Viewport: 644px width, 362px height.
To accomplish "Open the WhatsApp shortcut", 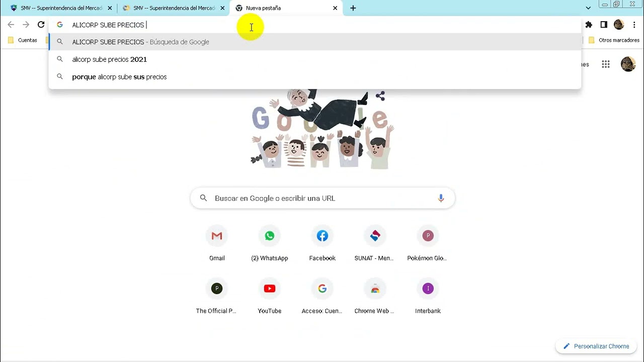I will 270,244.
